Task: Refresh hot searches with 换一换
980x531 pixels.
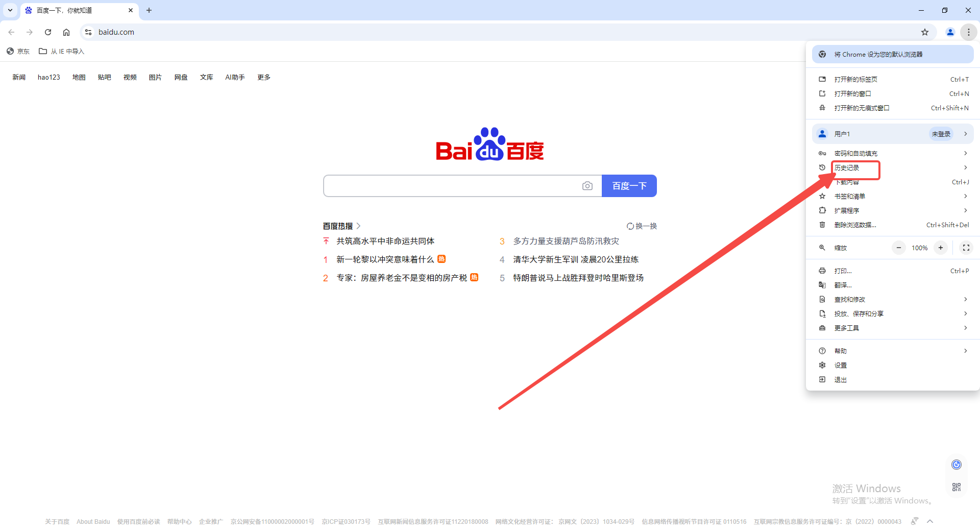Action: tap(642, 226)
